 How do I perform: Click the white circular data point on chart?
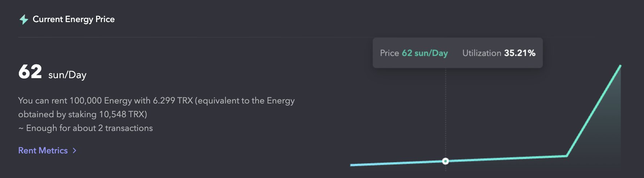click(445, 161)
